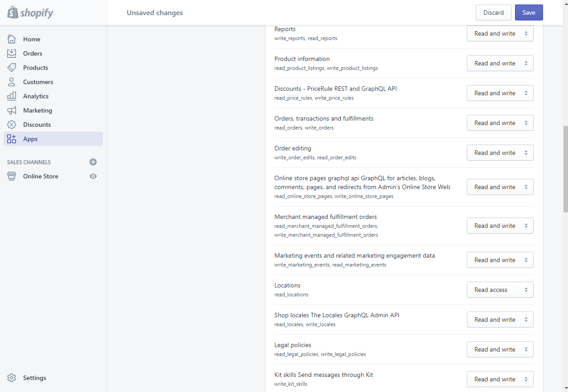View online store via eye icon
Viewport: 568px width, 392px height.
(x=93, y=176)
